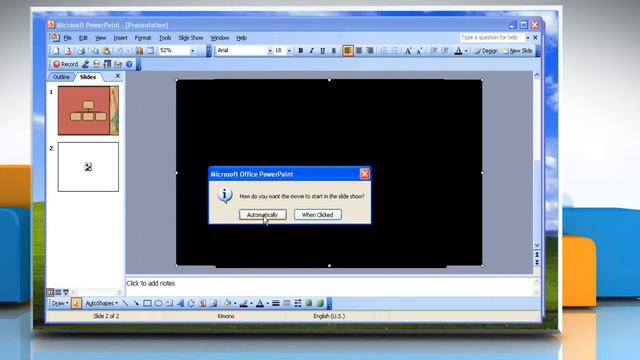Open the Format menu
The image size is (640, 360).
(143, 38)
